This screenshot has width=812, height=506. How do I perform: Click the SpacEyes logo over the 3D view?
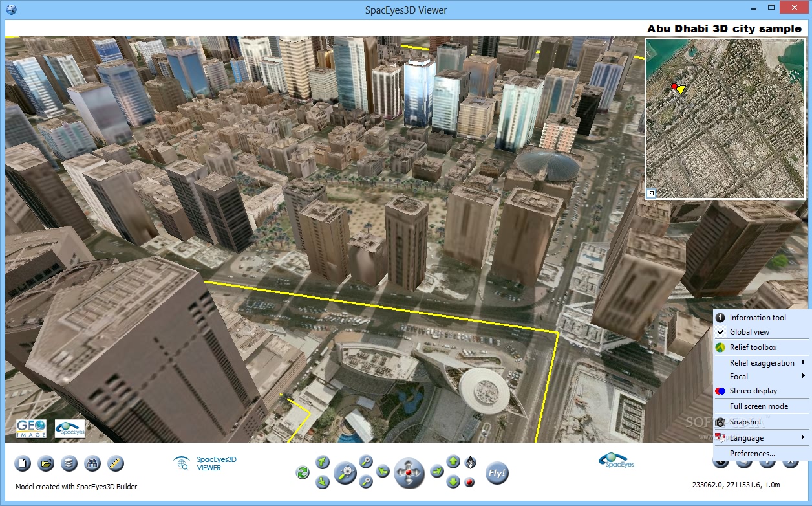[x=70, y=429]
